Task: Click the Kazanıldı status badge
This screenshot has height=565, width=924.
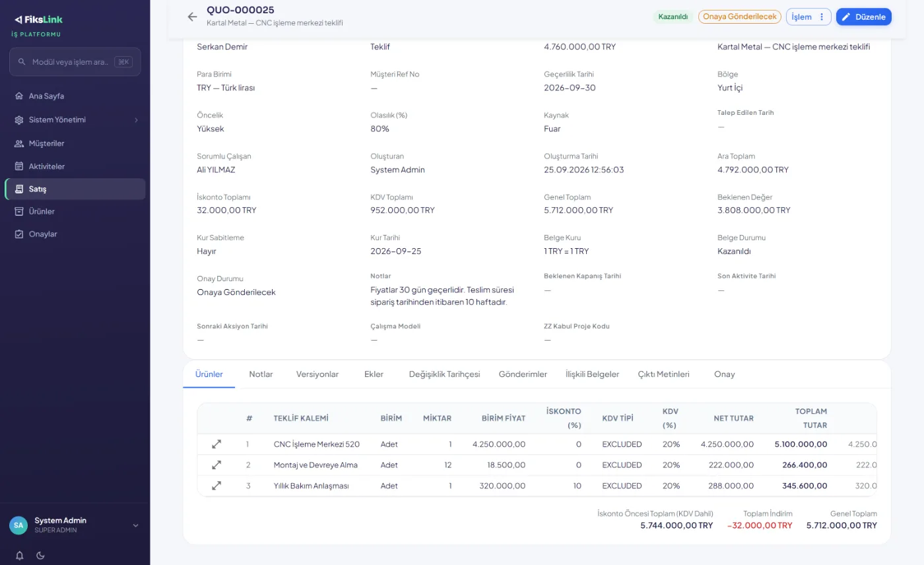Action: pyautogui.click(x=673, y=17)
